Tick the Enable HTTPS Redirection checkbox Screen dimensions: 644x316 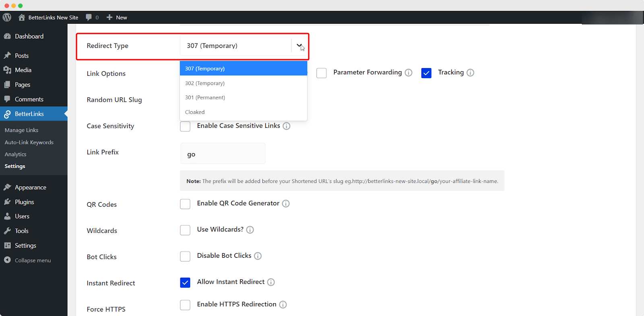[x=185, y=305]
